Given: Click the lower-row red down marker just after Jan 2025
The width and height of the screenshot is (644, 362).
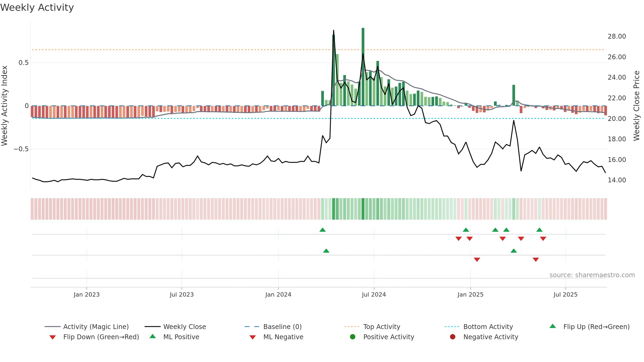Looking at the screenshot, I should [477, 260].
